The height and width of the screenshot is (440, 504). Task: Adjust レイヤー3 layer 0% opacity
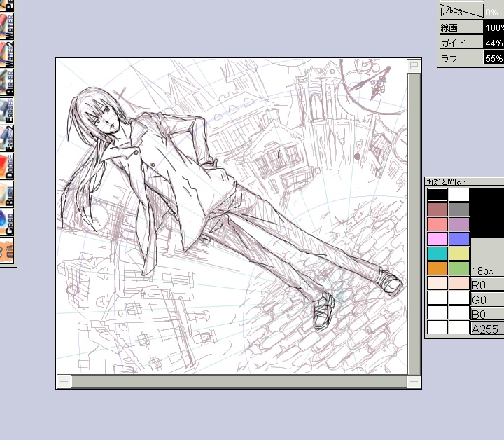[493, 12]
